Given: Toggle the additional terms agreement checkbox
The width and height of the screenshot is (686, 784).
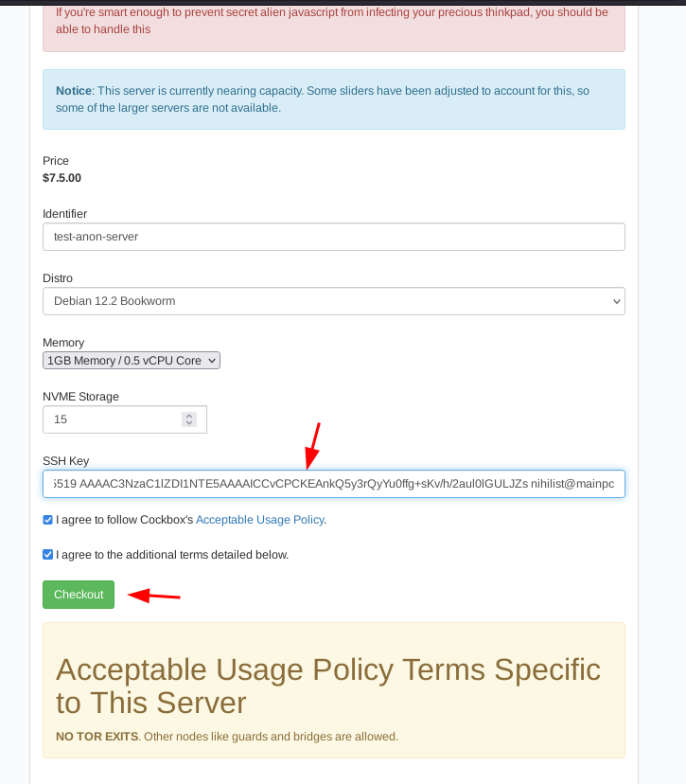Looking at the screenshot, I should click(48, 555).
